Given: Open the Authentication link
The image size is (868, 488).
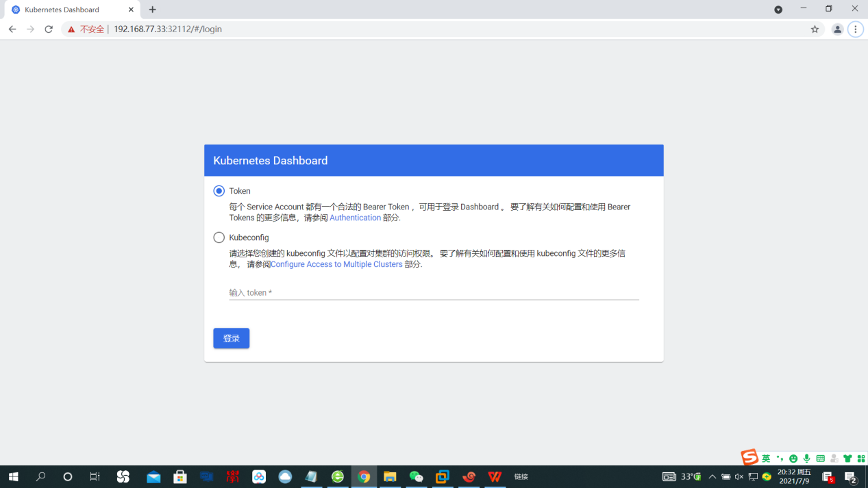Looking at the screenshot, I should click(x=355, y=218).
